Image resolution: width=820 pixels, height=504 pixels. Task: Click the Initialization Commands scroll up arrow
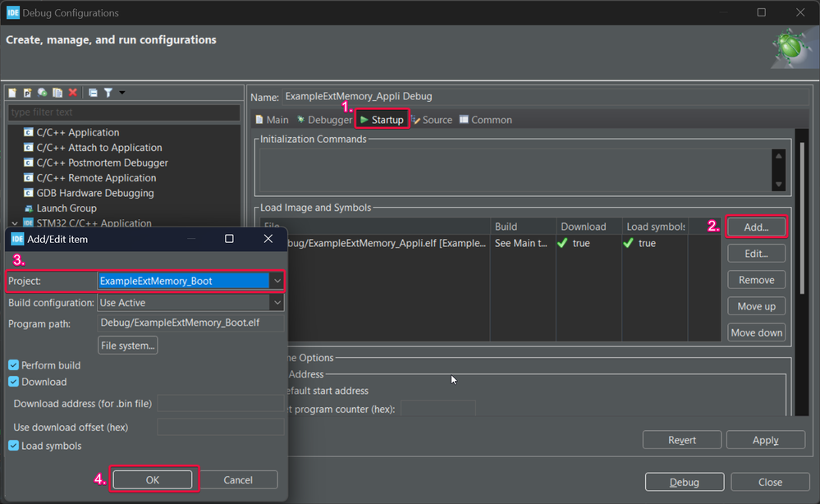(779, 156)
